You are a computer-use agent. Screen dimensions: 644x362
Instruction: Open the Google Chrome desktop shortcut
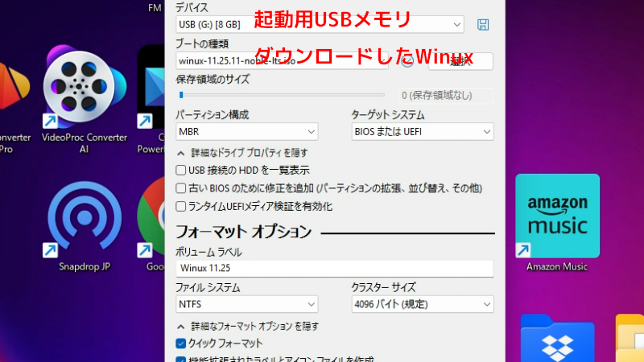[x=151, y=224]
